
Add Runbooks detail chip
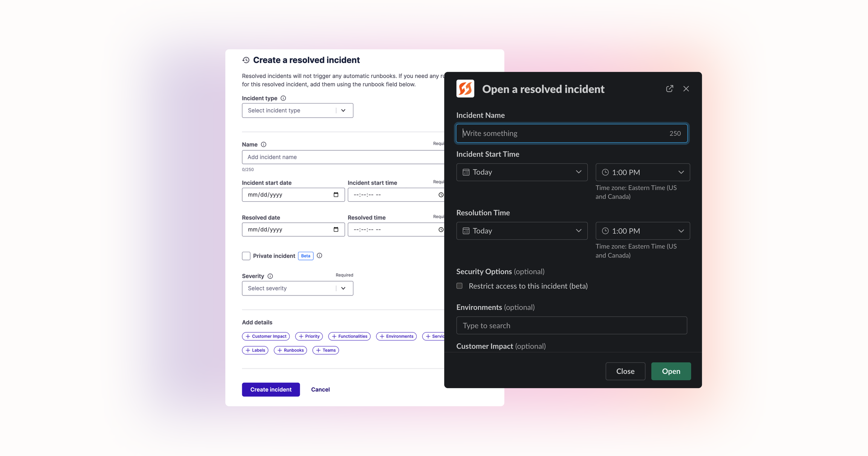coord(290,350)
